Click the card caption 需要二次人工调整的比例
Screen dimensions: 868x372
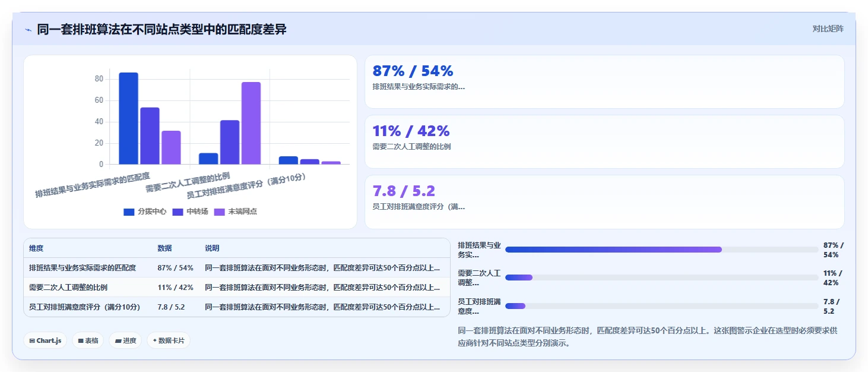[x=411, y=147]
